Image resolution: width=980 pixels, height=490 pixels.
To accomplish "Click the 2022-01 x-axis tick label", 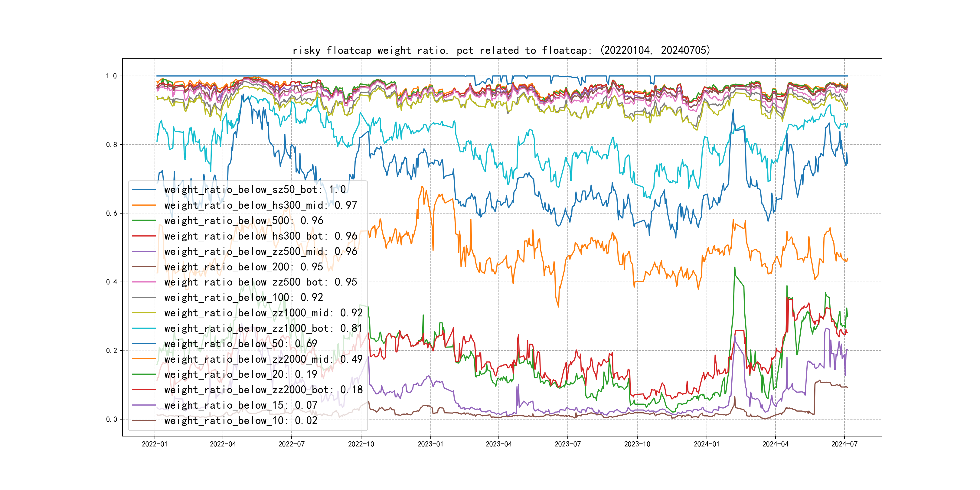I will point(155,444).
